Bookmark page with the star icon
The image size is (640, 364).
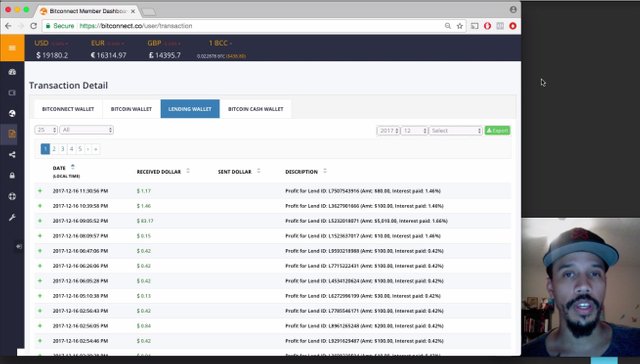[x=460, y=26]
